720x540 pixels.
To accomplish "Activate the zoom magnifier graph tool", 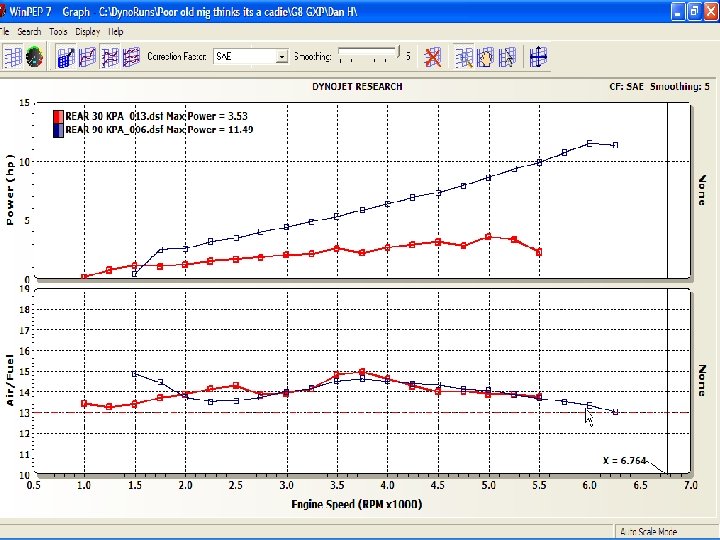I will click(464, 57).
